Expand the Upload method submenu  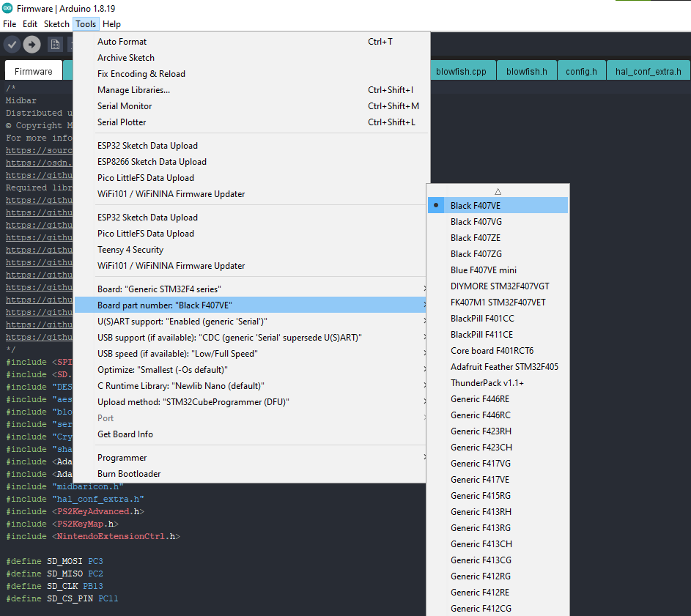coord(250,402)
